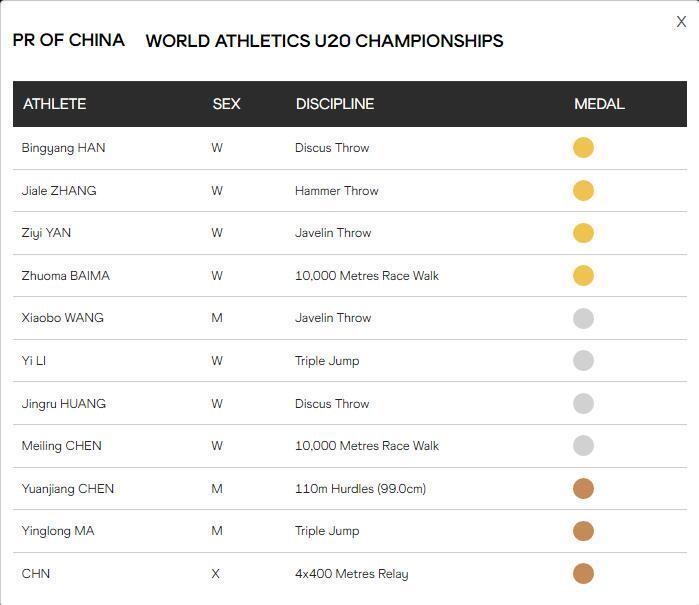This screenshot has width=699, height=605.
Task: Click Ziyi YAN's gold medal icon
Action: click(583, 233)
